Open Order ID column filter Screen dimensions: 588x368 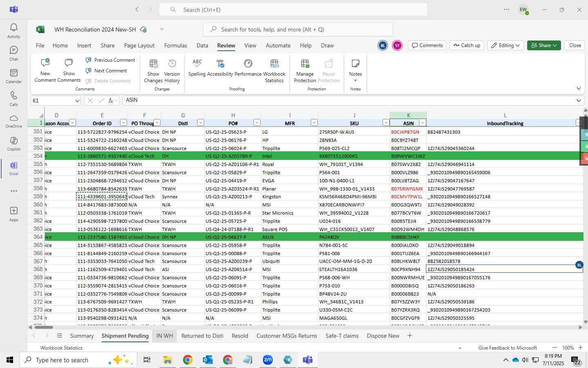(123, 123)
